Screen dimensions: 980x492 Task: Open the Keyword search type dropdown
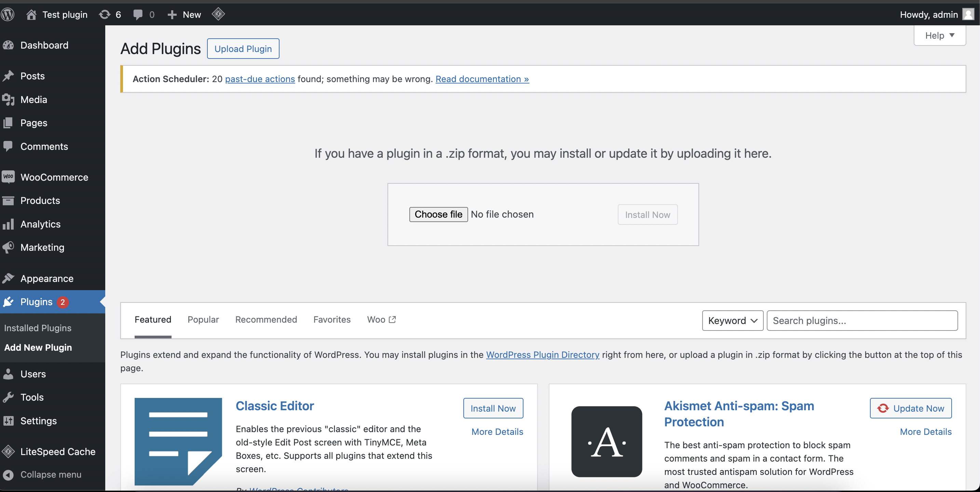pos(732,321)
